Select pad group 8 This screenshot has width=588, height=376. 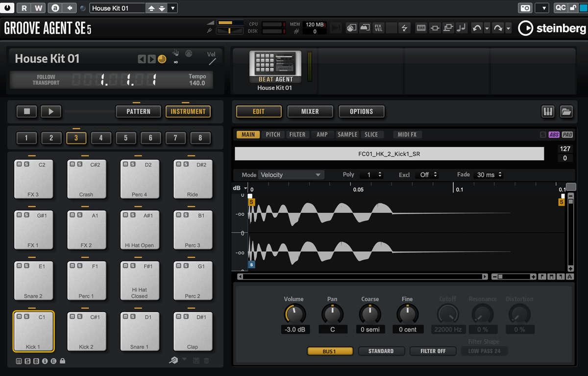200,138
